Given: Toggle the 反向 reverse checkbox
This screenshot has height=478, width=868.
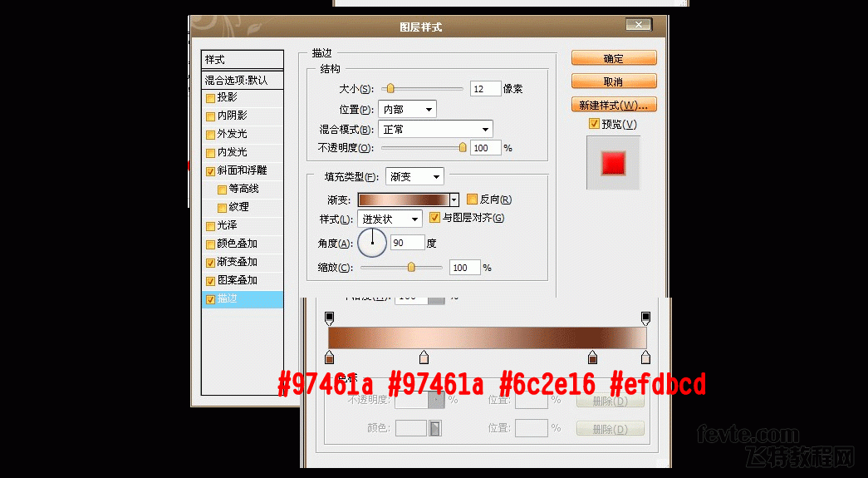Looking at the screenshot, I should 472,199.
